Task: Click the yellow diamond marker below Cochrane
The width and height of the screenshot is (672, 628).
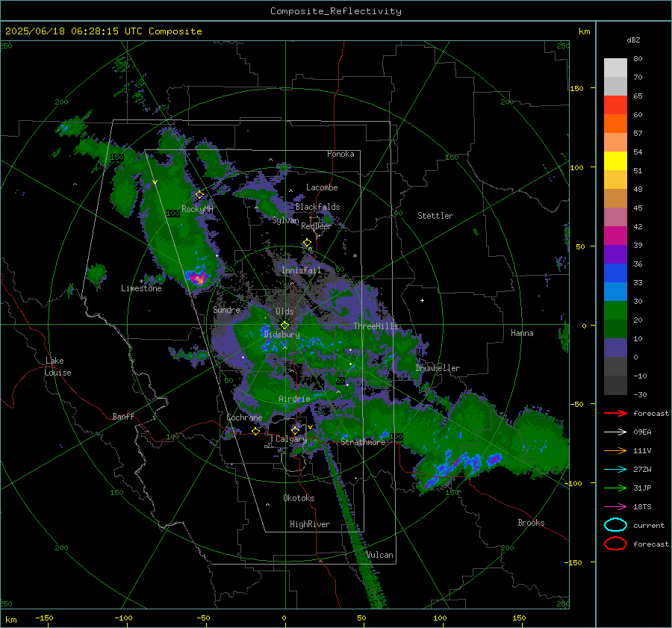Action: coord(255,431)
